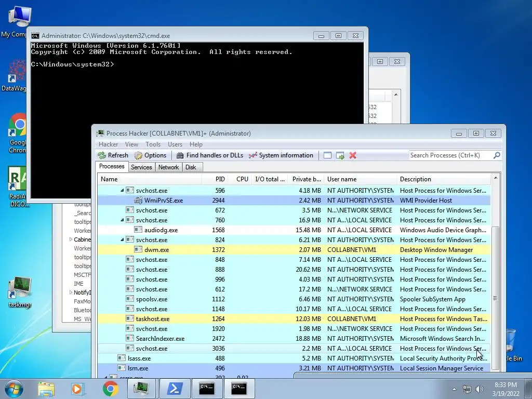Click the SearchIndexer.exe process icon
Screen dimensions: 532x399
[x=130, y=338]
